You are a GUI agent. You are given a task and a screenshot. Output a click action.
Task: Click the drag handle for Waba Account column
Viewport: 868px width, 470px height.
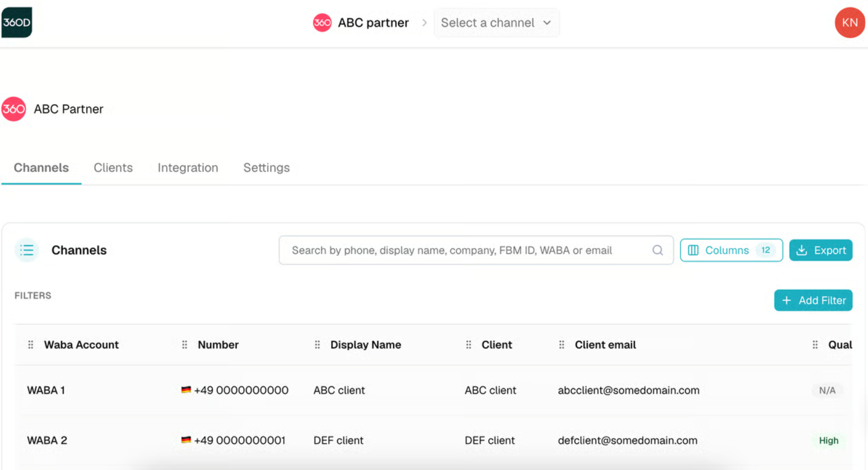[x=31, y=344]
